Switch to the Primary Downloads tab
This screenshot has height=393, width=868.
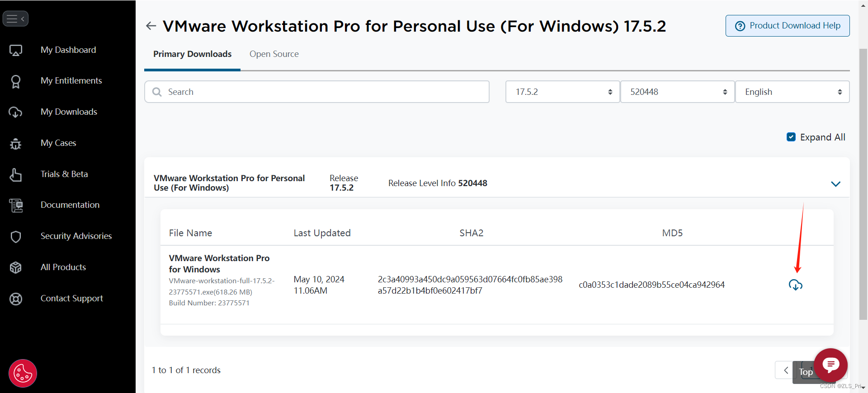pyautogui.click(x=192, y=54)
